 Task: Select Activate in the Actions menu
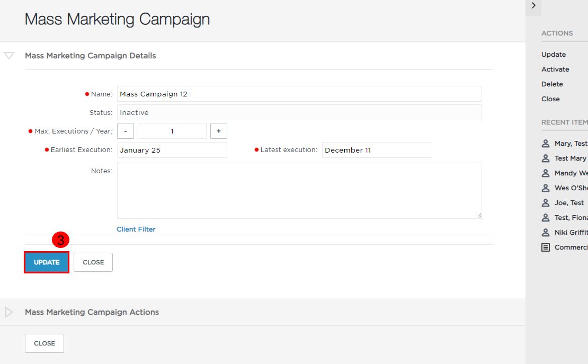(x=555, y=69)
